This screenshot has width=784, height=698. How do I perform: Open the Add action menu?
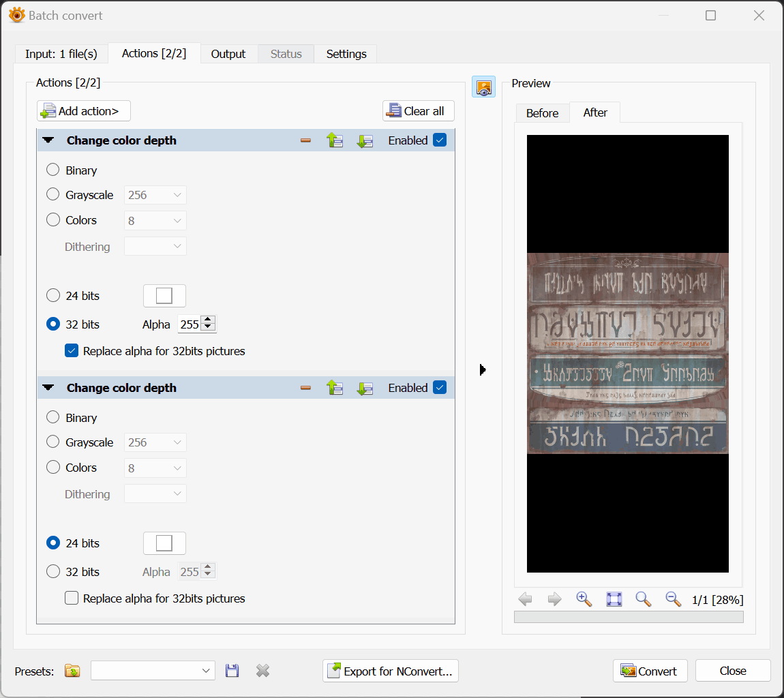click(x=84, y=111)
